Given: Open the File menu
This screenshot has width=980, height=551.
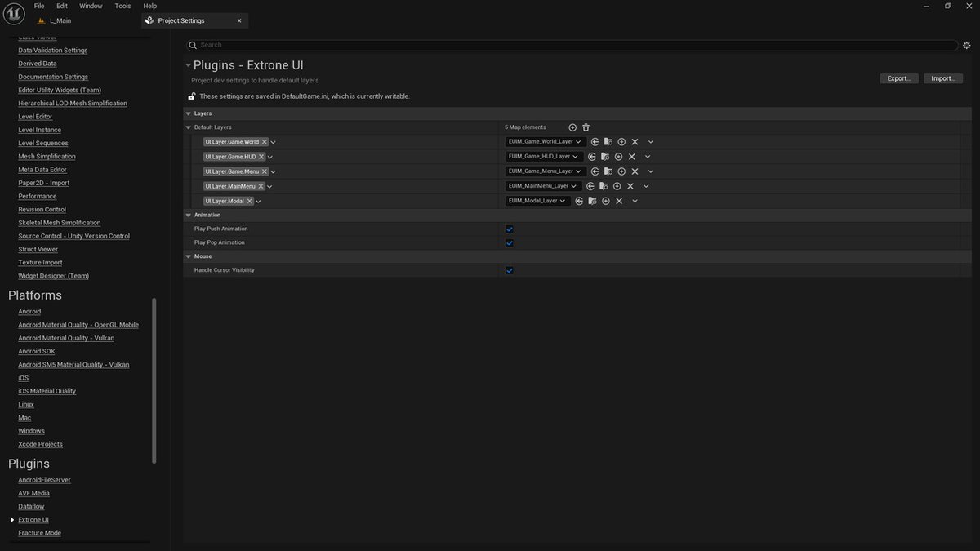Looking at the screenshot, I should [x=39, y=6].
